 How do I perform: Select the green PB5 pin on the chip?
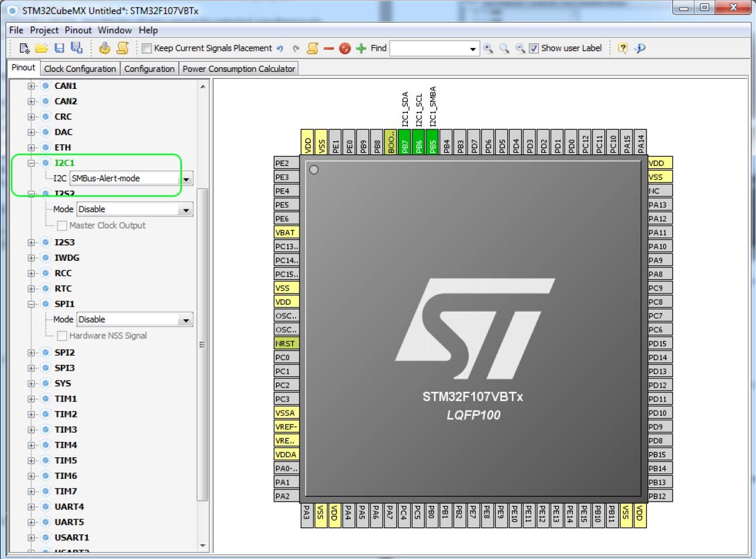point(432,142)
